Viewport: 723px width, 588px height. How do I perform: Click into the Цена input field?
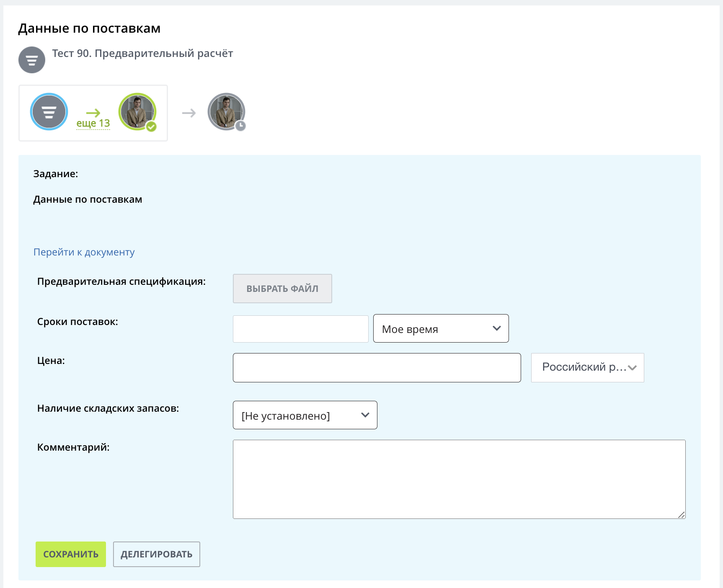tap(377, 368)
